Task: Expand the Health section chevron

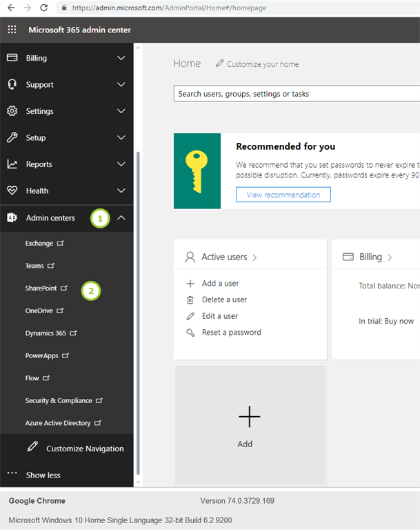Action: click(x=121, y=190)
